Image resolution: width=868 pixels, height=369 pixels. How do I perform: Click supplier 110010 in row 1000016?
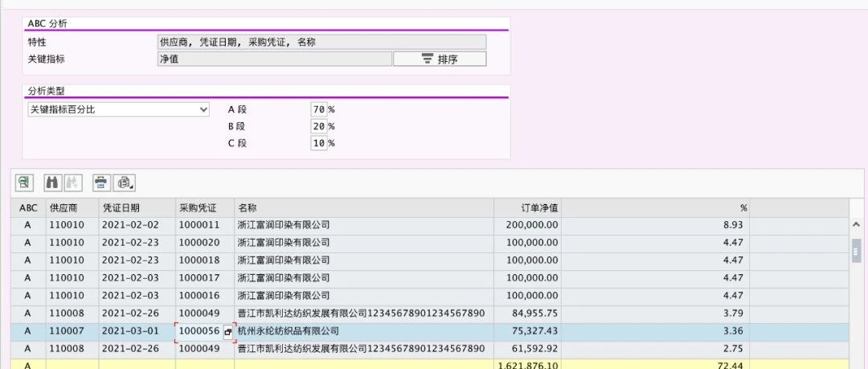pos(72,296)
